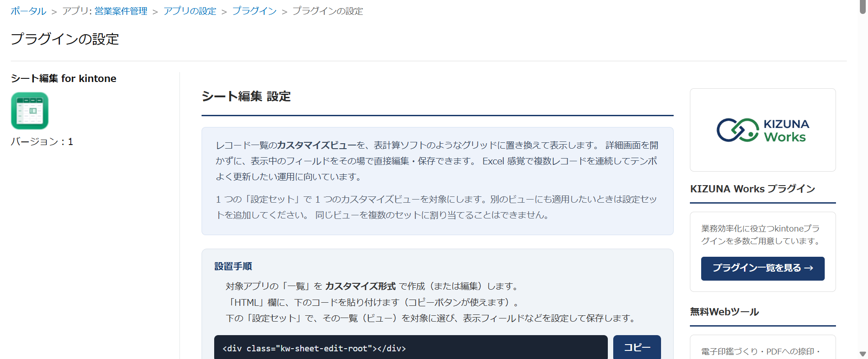Copy the HTML code with コピー button
The height and width of the screenshot is (359, 868).
point(637,347)
